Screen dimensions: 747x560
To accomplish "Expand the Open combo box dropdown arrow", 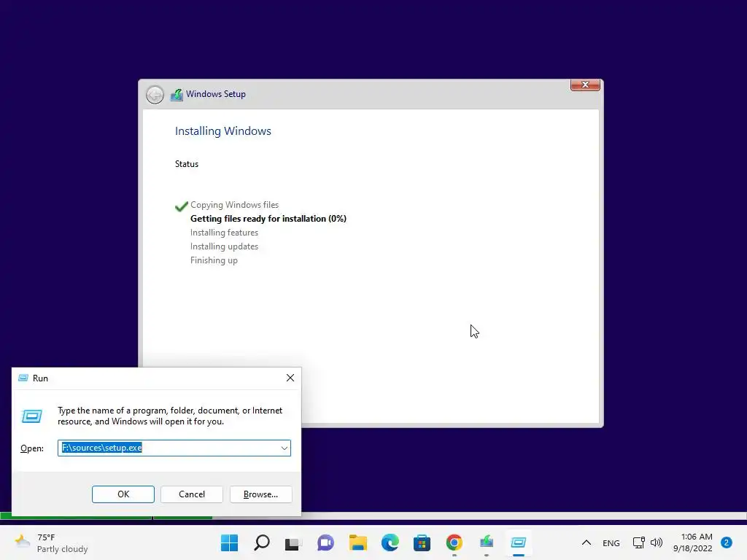I will [284, 448].
